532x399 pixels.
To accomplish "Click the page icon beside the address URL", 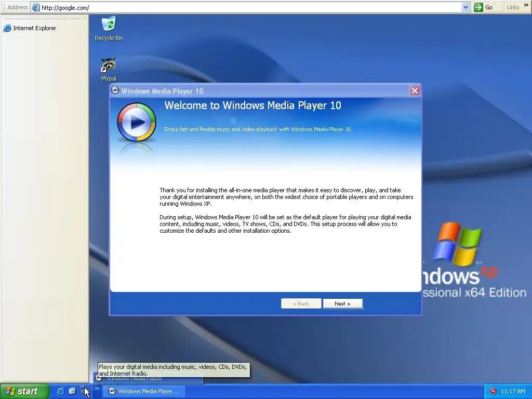I will tap(36, 7).
